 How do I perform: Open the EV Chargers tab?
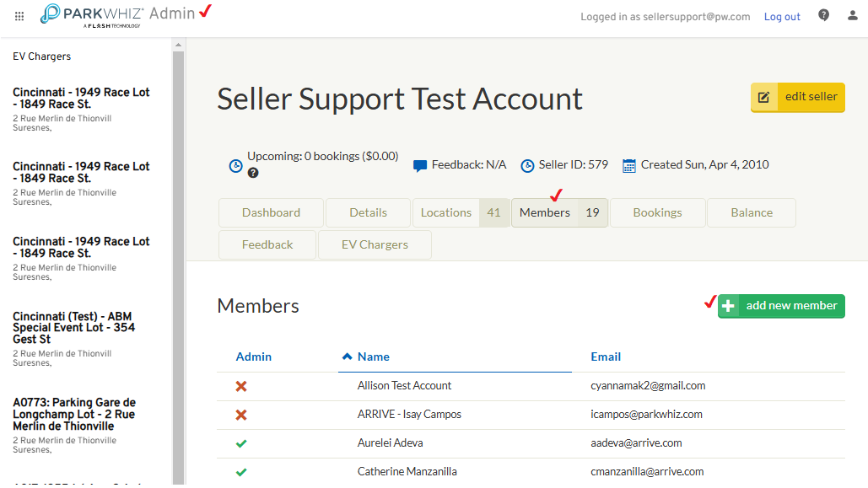point(375,244)
